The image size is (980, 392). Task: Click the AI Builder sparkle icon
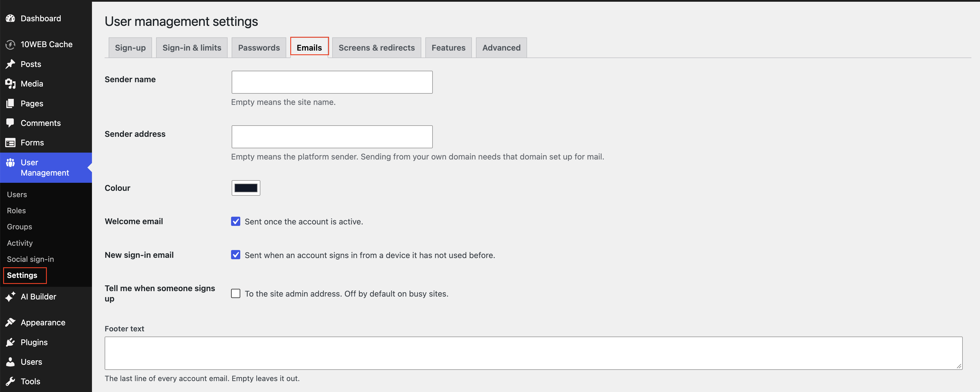(10, 297)
